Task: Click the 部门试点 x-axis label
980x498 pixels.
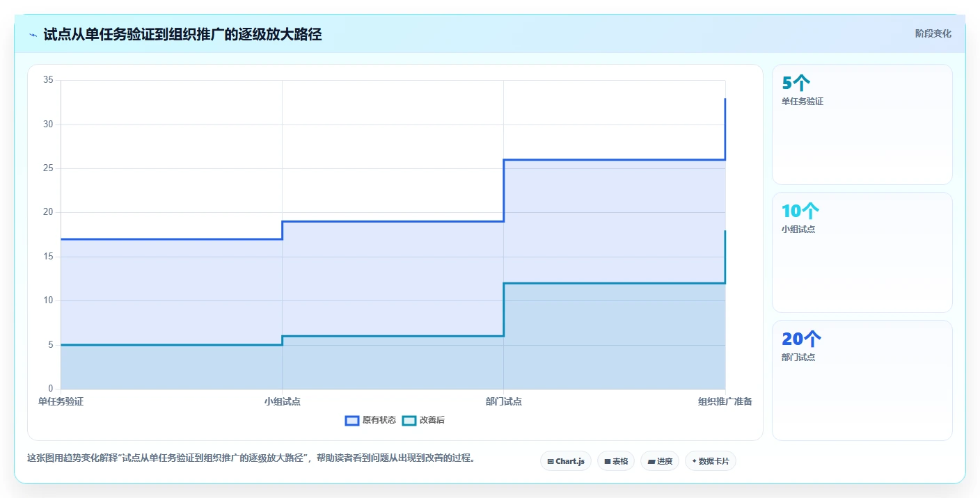Action: pyautogui.click(x=503, y=401)
